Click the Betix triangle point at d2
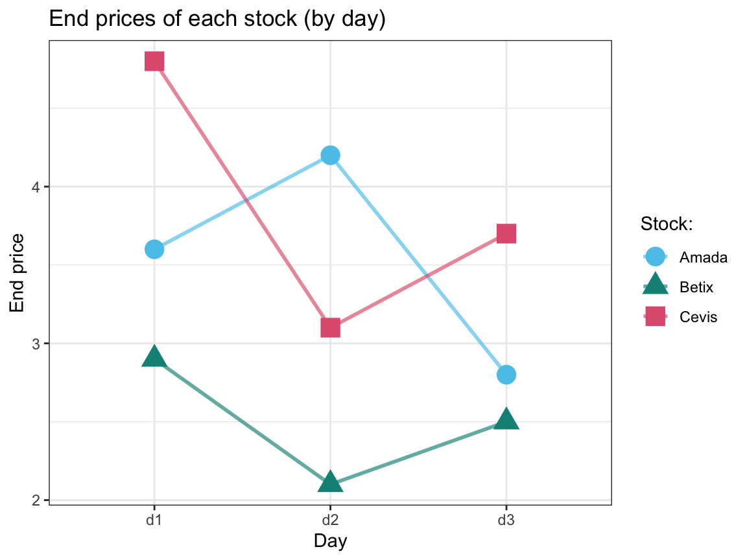 (x=330, y=482)
